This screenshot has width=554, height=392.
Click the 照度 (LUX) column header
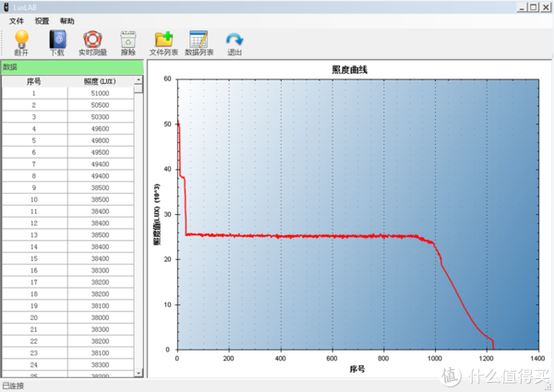[x=100, y=81]
